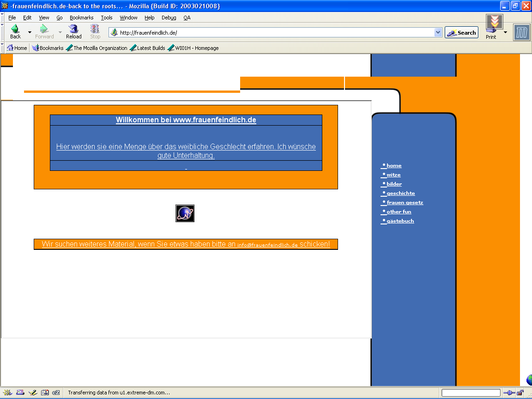532x399 pixels.
Task: Open the Bookmarks menu in the menu bar
Action: tap(81, 18)
